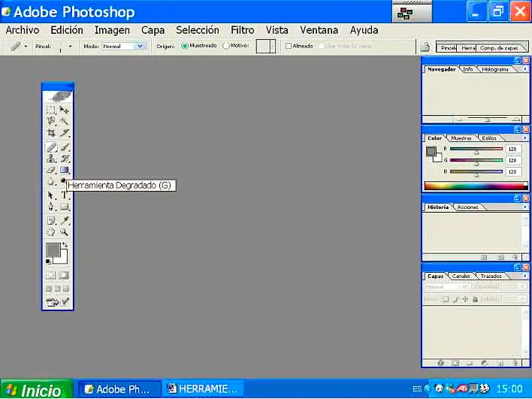Screen dimensions: 532x399
Task: Select the Eyedropper tool
Action: [65, 221]
